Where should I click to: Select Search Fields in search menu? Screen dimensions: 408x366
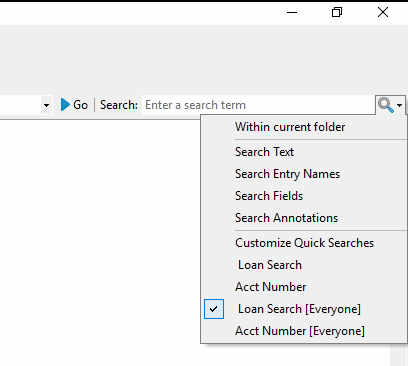269,196
